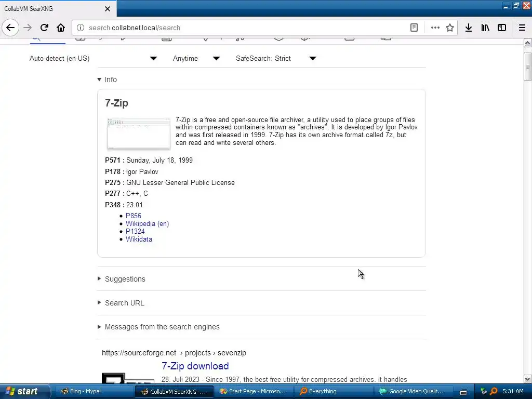The width and height of the screenshot is (532, 399).
Task: Bookmark this page with the star
Action: [450, 28]
